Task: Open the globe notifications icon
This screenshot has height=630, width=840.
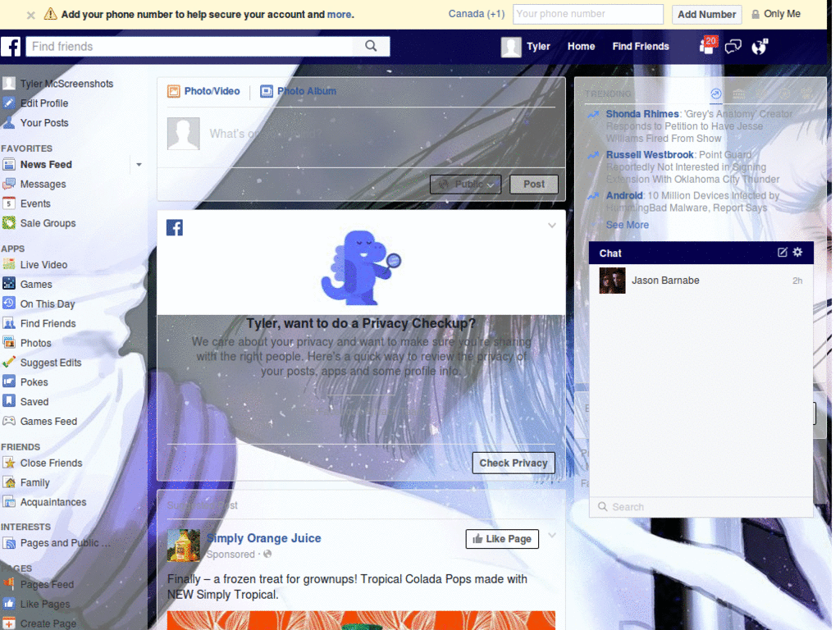Action: [759, 47]
